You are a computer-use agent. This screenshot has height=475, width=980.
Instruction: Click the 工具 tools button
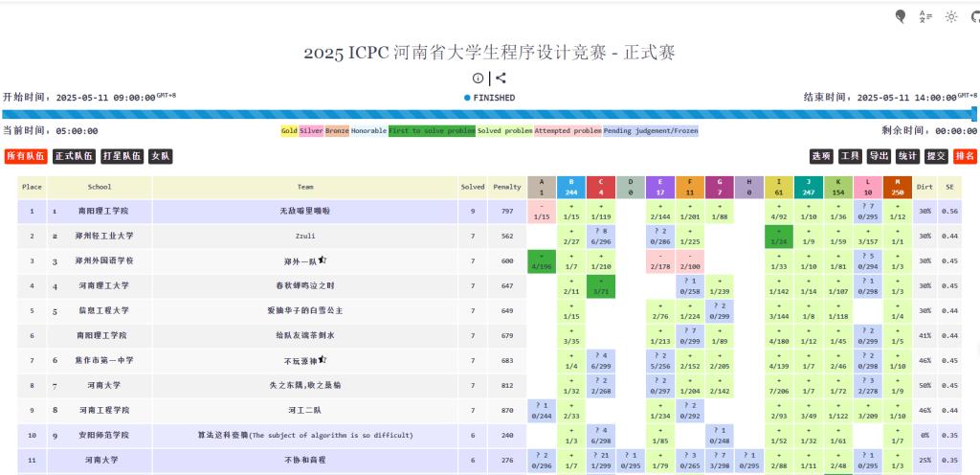pyautogui.click(x=850, y=156)
